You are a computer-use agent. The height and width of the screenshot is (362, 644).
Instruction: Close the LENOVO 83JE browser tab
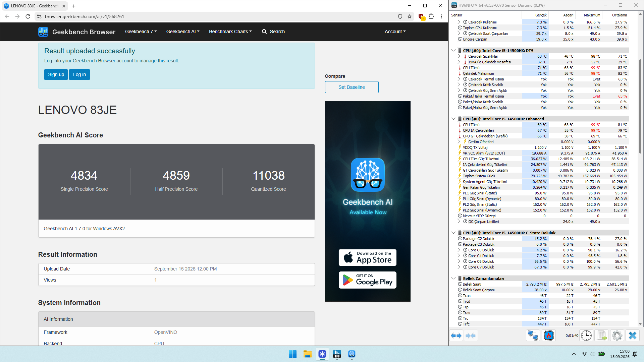pos(64,6)
